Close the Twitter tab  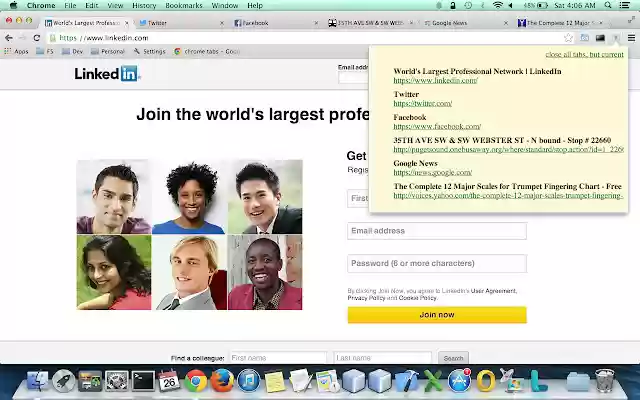coord(222,23)
